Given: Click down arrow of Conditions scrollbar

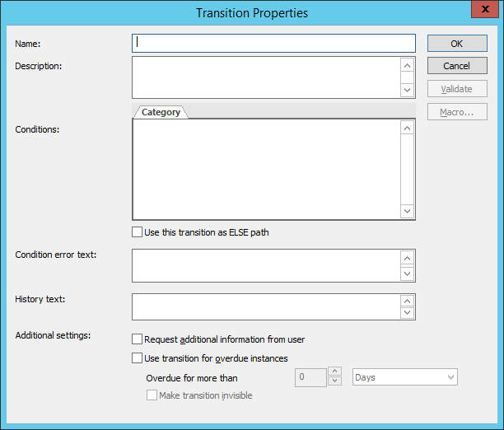Looking at the screenshot, I should point(408,211).
